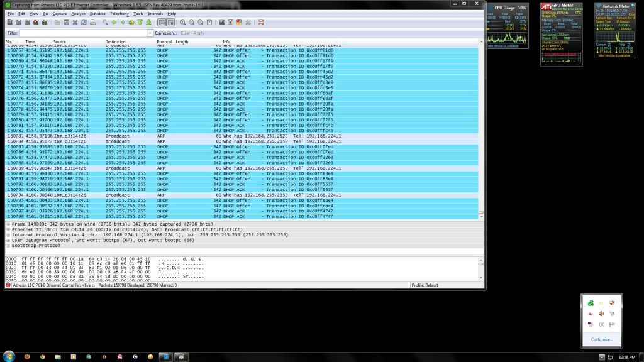Viewport: 644px width, 362px height.
Task: Reload capture file toolbar icon
Action: point(84,23)
